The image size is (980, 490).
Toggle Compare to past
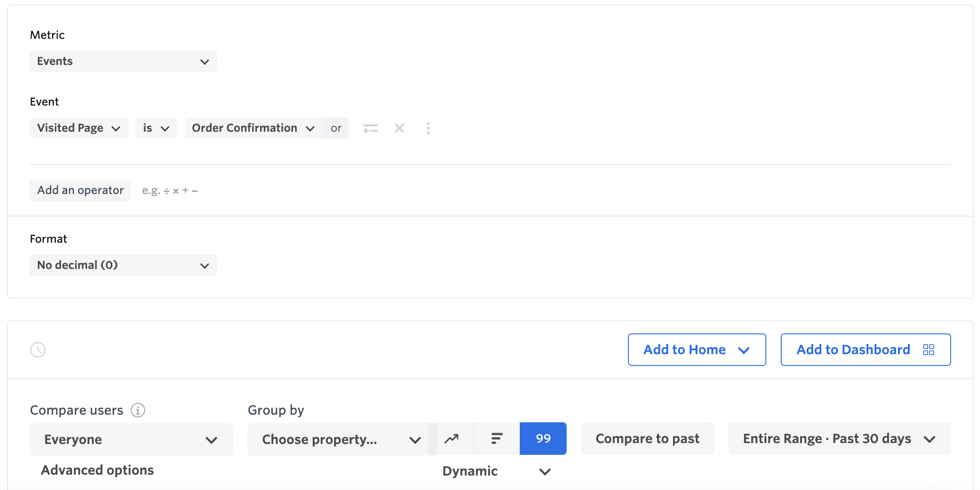click(647, 439)
